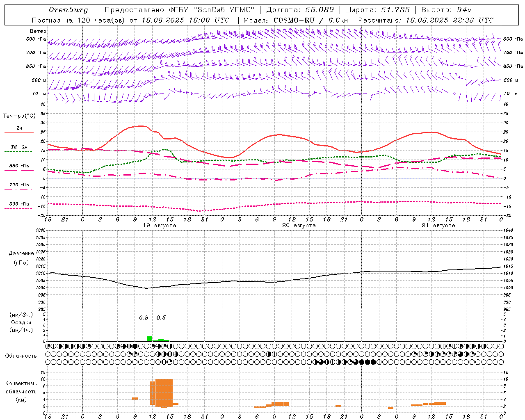This screenshot has width=525, height=420.
Task: Click legend line swatch under "2м"
Action: tap(19, 133)
